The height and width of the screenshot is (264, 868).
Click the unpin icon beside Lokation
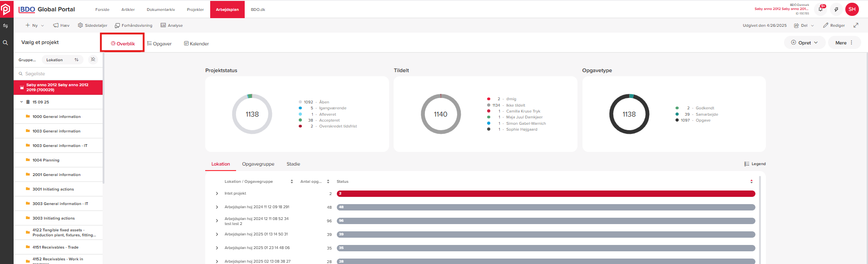click(93, 59)
